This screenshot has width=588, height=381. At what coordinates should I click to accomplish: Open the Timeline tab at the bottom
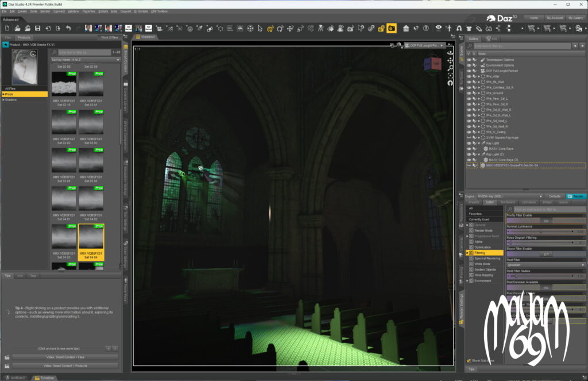[44, 378]
